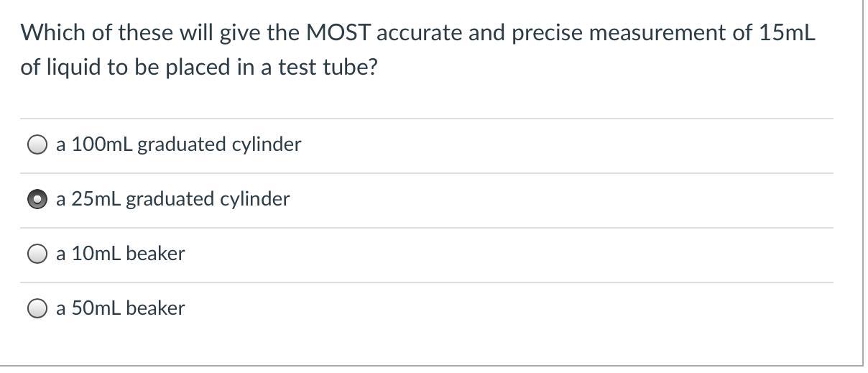The image size is (868, 373).
Task: Click "graduated" in the 100mL answer option
Action: pyautogui.click(x=181, y=144)
